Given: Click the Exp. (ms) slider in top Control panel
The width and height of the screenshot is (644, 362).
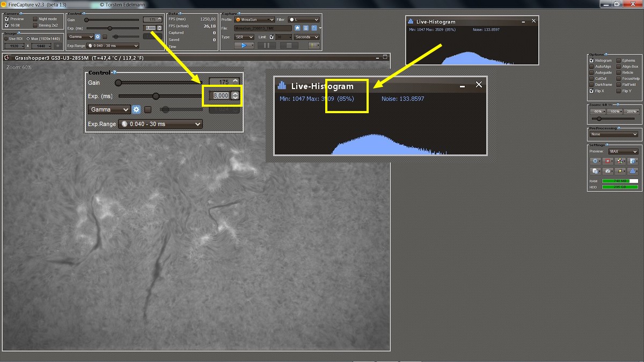Looking at the screenshot, I should [x=112, y=28].
